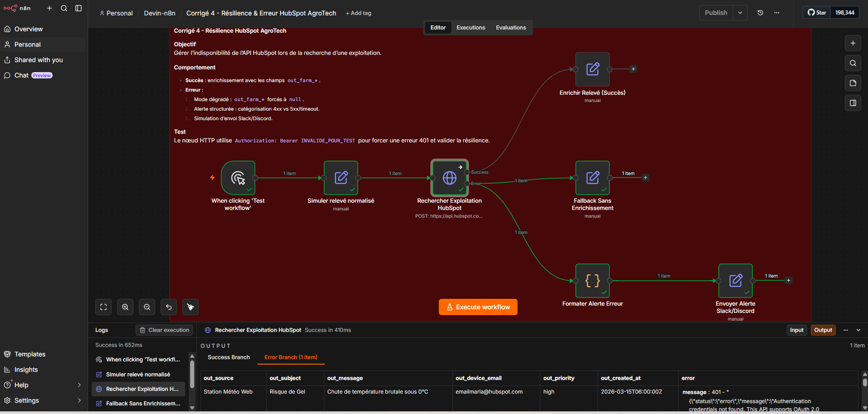Clear execution logs

(164, 330)
